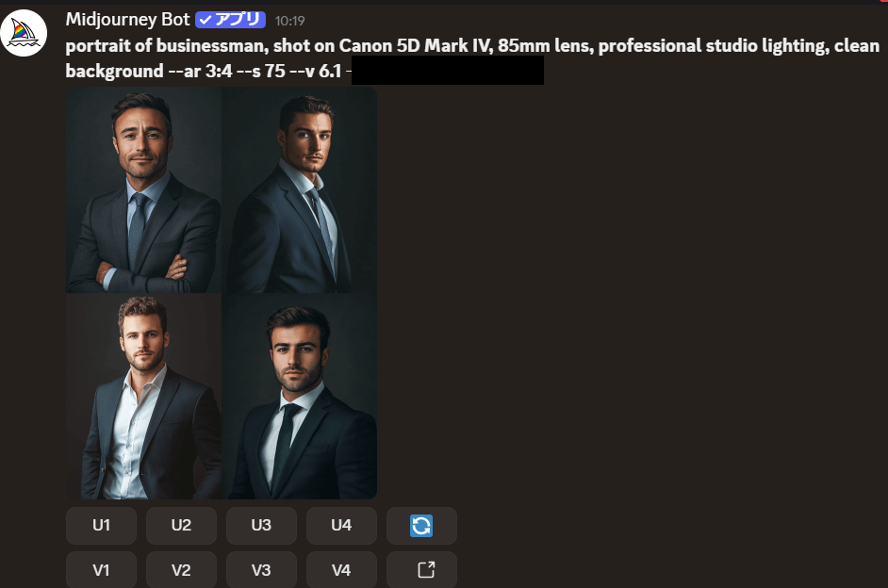The width and height of the screenshot is (888, 588).
Task: Create variations of image one with V1
Action: pos(102,569)
